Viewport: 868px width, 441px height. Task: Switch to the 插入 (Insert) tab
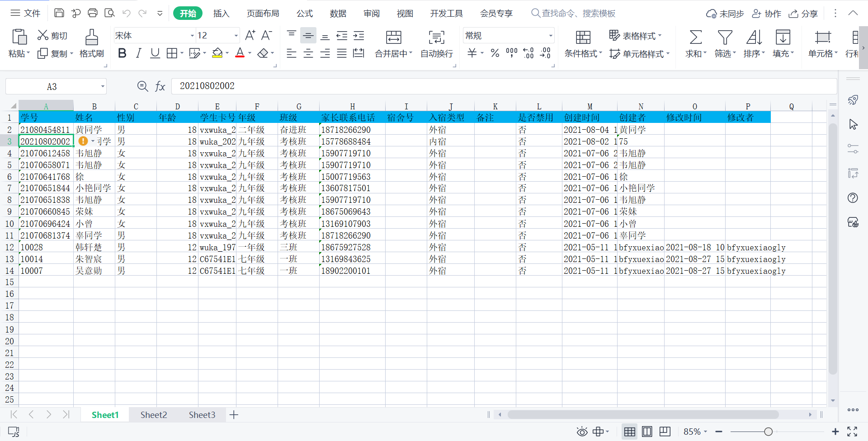click(x=221, y=14)
